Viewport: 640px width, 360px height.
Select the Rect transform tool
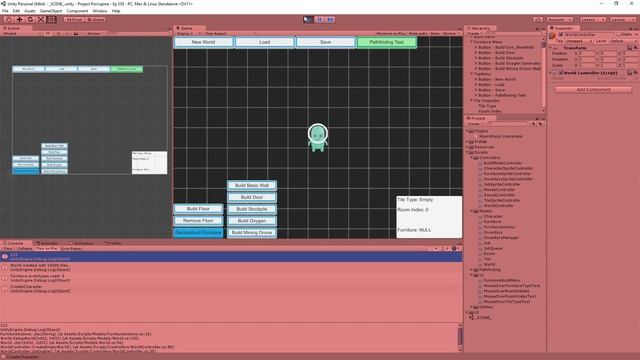(52, 20)
